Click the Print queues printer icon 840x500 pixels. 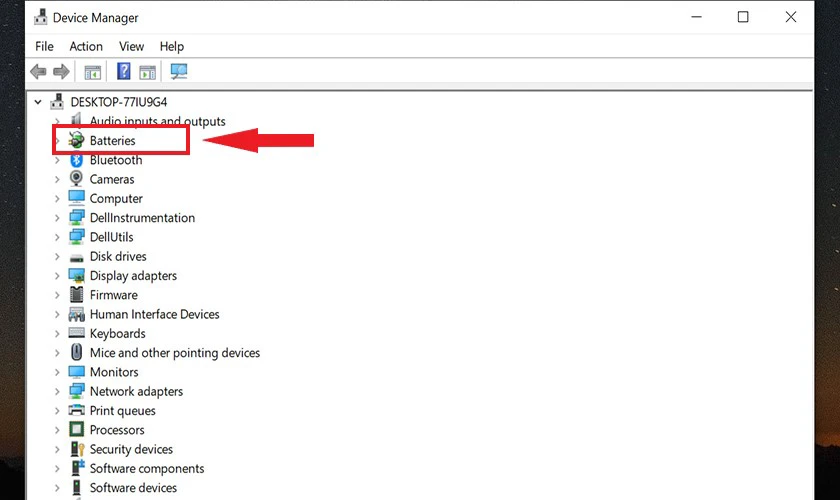click(77, 410)
